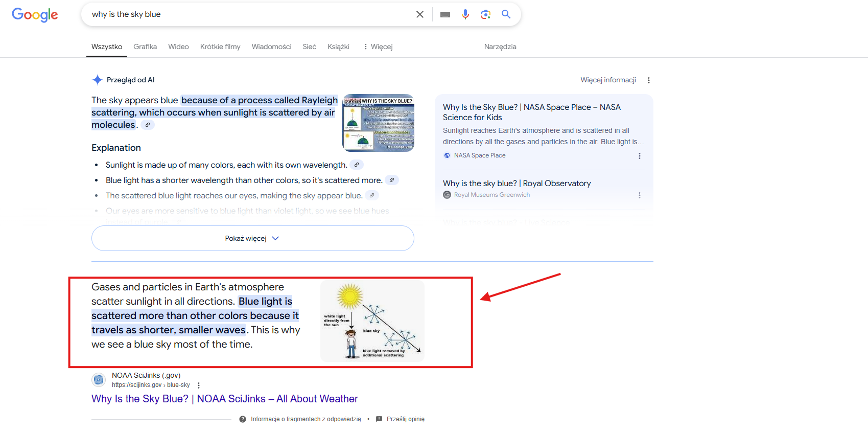Viewport: 868px width, 433px height.
Task: Click the NASA Space Place favicon
Action: click(x=447, y=155)
